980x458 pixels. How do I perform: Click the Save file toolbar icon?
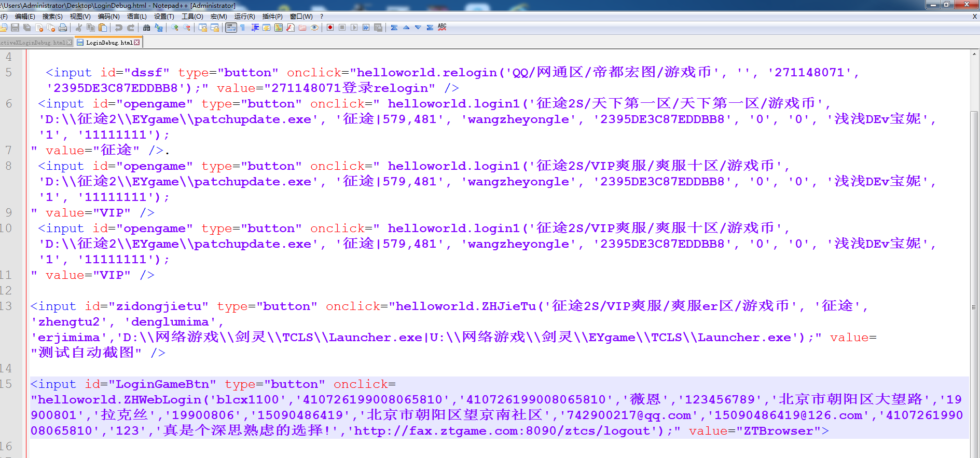pyautogui.click(x=15, y=28)
